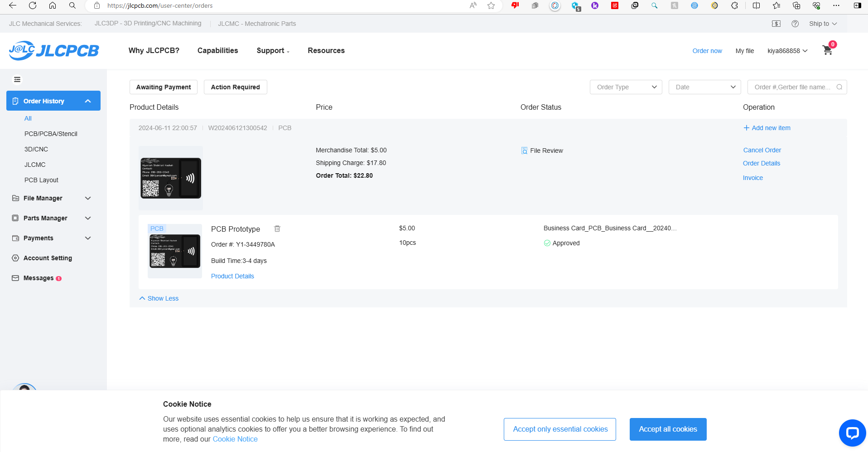Collapse the sidebar with the hamburger icon

(17, 80)
